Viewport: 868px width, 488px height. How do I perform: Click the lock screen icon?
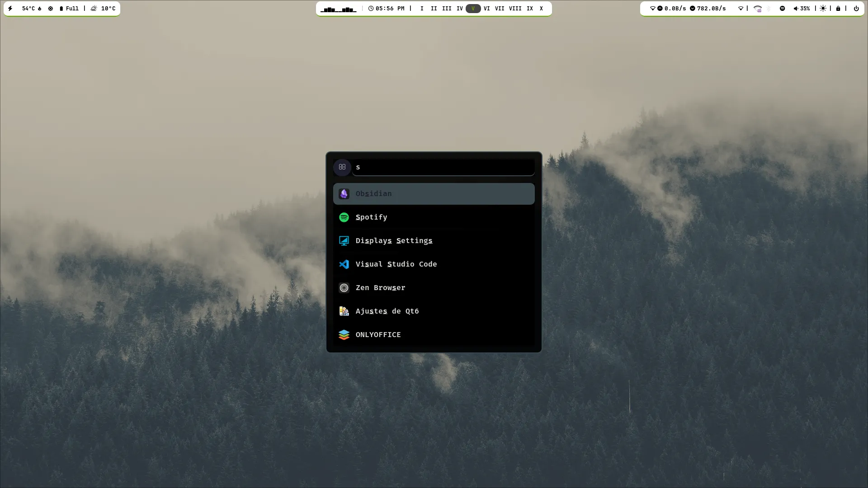(x=838, y=9)
